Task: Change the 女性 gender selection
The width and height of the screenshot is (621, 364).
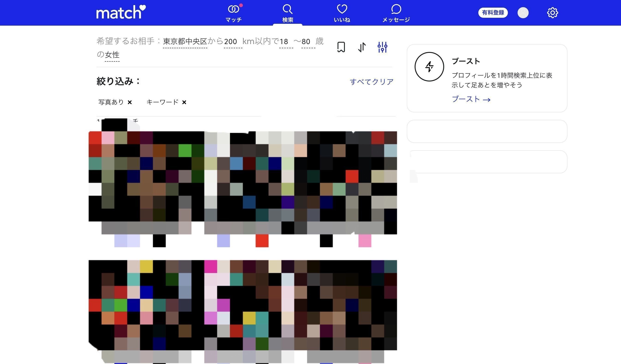Action: click(x=112, y=55)
